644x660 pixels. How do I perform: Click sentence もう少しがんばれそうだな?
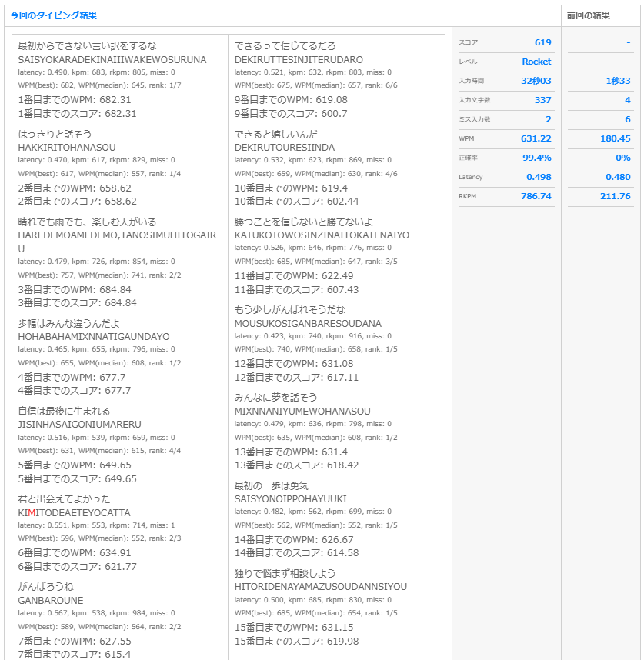coord(289,310)
